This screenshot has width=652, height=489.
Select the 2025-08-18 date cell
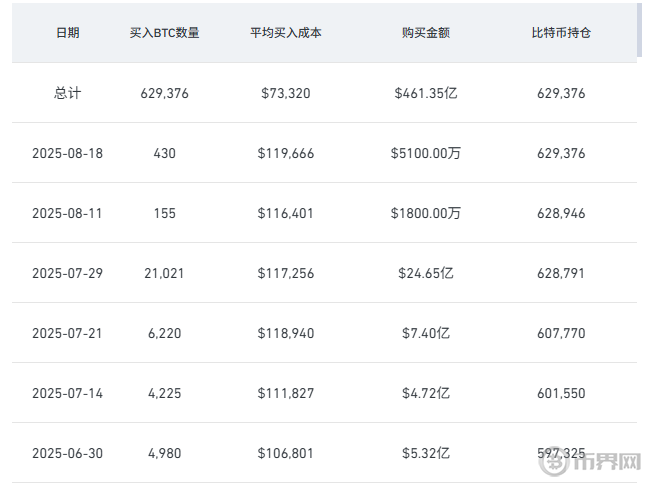pos(68,153)
